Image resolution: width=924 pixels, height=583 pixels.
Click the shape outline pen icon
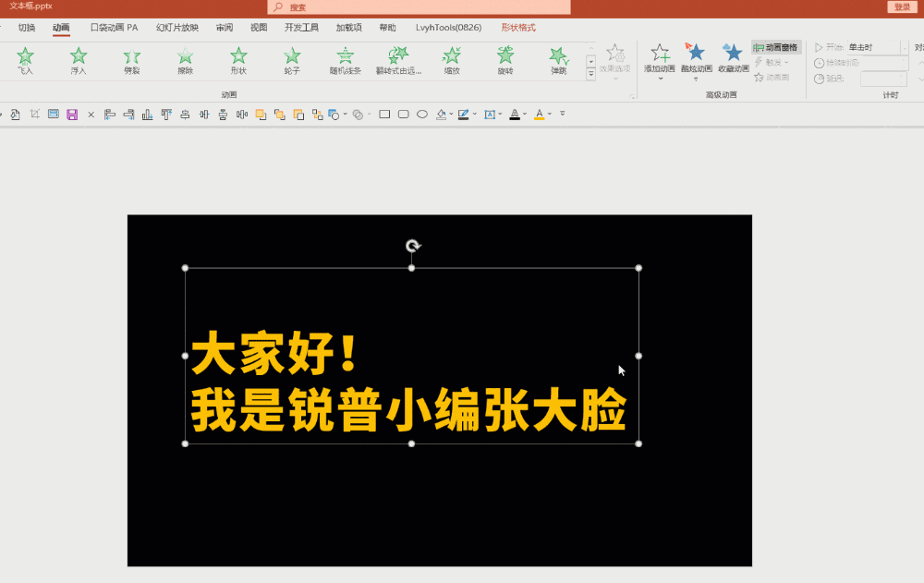[x=464, y=115]
